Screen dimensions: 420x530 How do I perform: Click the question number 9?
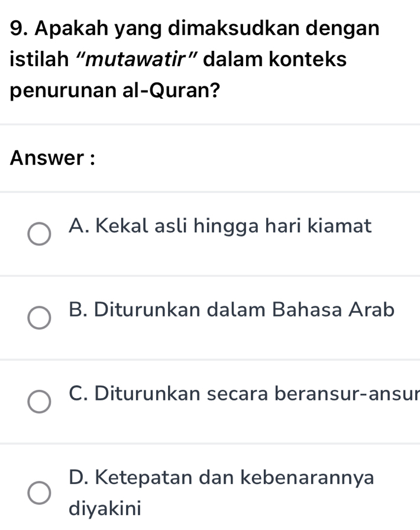tap(18, 27)
